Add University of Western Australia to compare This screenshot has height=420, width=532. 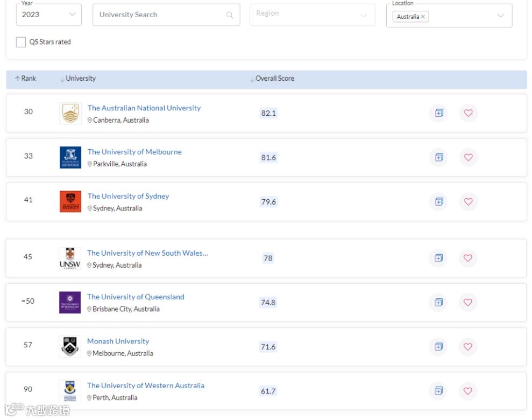[438, 390]
